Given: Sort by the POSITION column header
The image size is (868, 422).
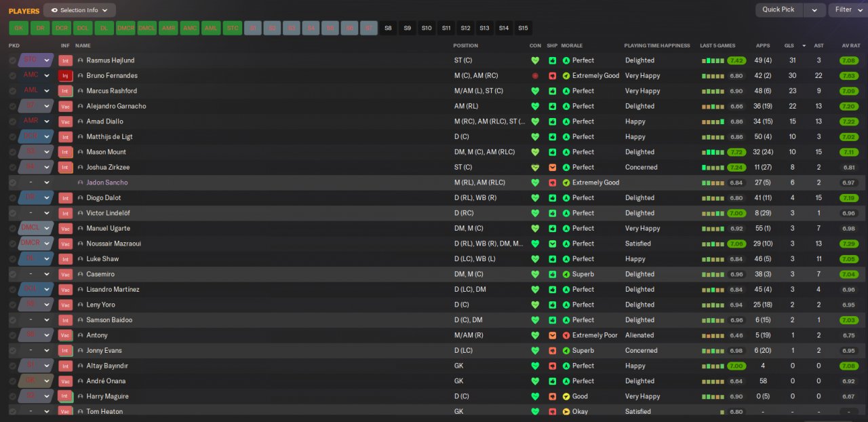Looking at the screenshot, I should tap(466, 45).
